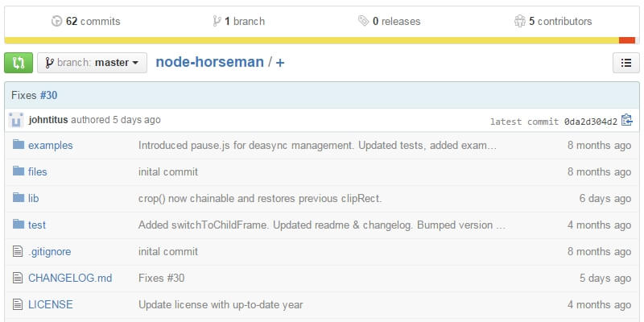644x322 pixels.
Task: View the 1 branch tab
Action: (238, 22)
